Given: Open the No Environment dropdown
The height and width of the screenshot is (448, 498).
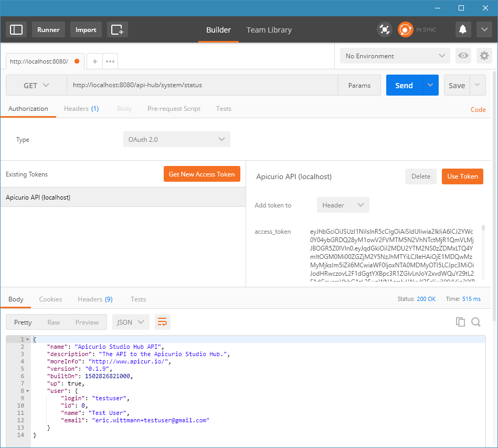Looking at the screenshot, I should coord(395,55).
